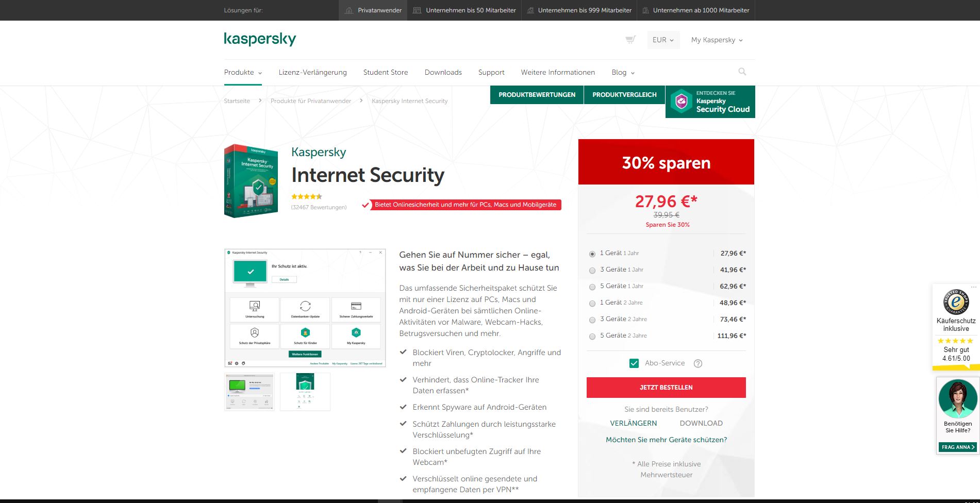The width and height of the screenshot is (980, 503).
Task: Click the Internet Security product box image
Action: coord(251,181)
